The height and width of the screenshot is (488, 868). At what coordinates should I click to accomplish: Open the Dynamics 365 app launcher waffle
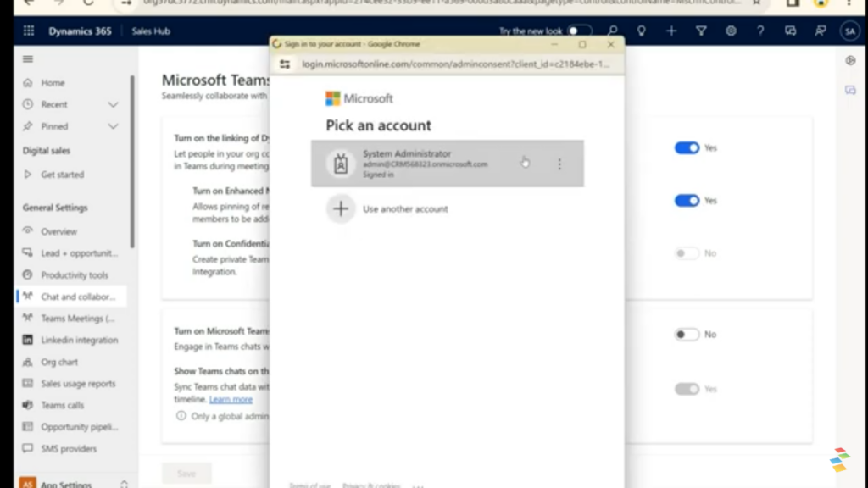(28, 30)
